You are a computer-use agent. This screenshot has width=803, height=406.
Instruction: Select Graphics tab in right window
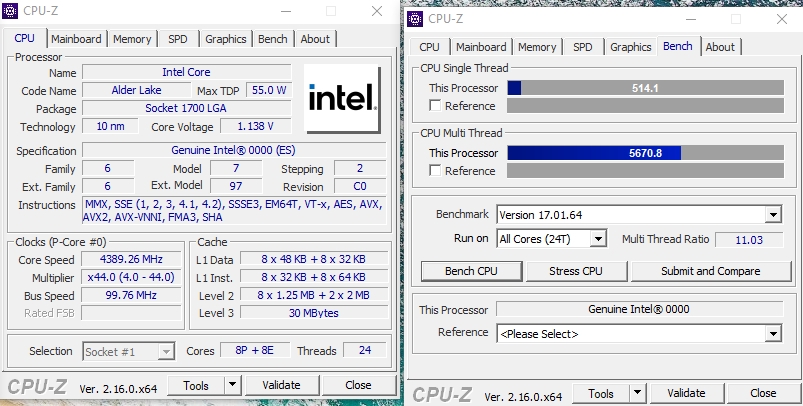point(630,47)
